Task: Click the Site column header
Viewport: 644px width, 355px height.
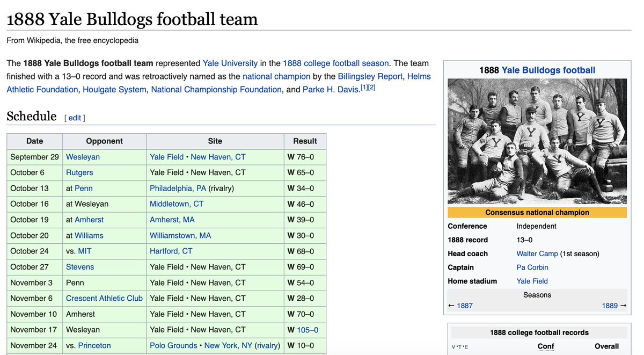Action: [215, 141]
